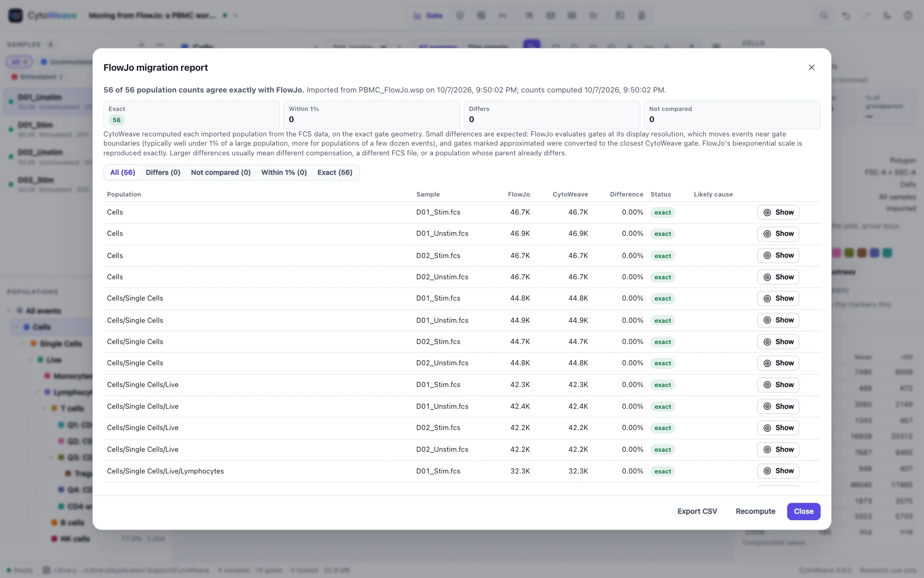Export the report as CSV

(x=697, y=511)
